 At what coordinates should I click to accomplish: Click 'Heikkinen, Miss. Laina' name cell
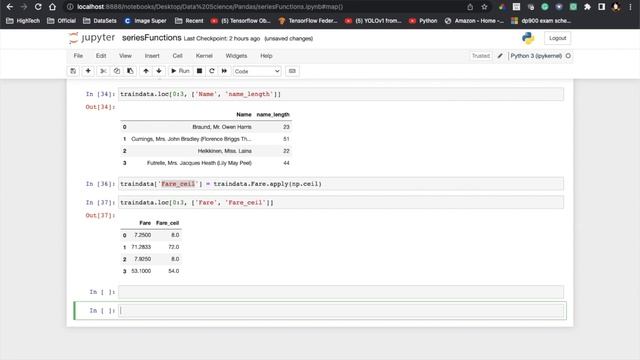click(224, 151)
